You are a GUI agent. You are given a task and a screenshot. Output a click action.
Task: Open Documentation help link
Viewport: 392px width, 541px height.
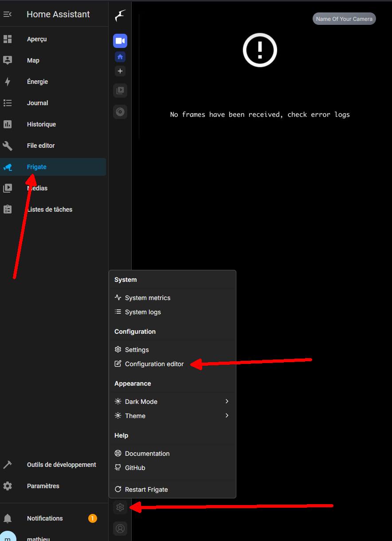click(x=172, y=454)
